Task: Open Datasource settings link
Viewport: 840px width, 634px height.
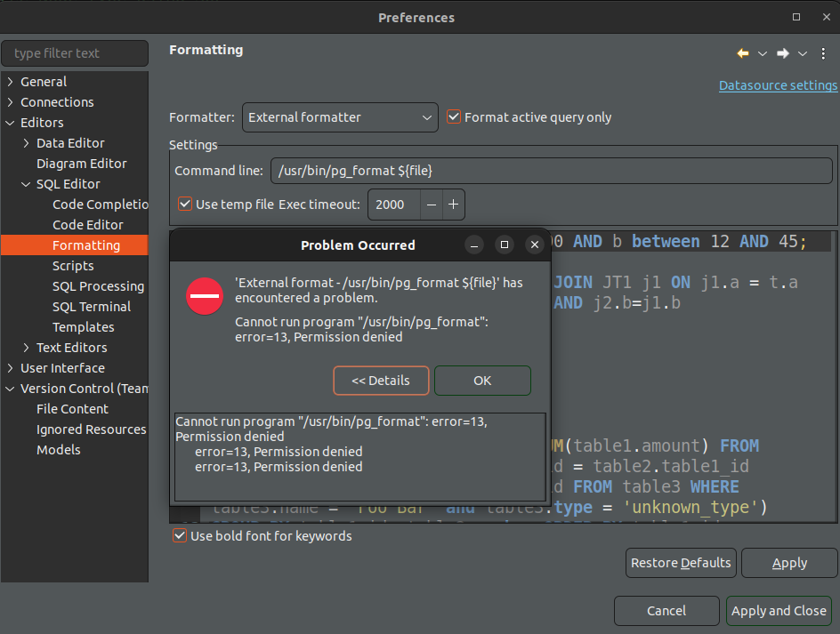Action: tap(778, 85)
